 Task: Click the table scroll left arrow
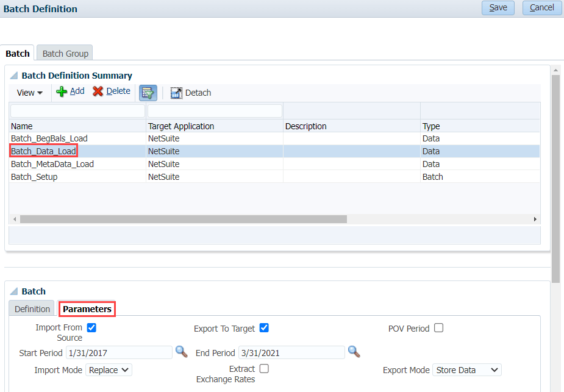15,219
